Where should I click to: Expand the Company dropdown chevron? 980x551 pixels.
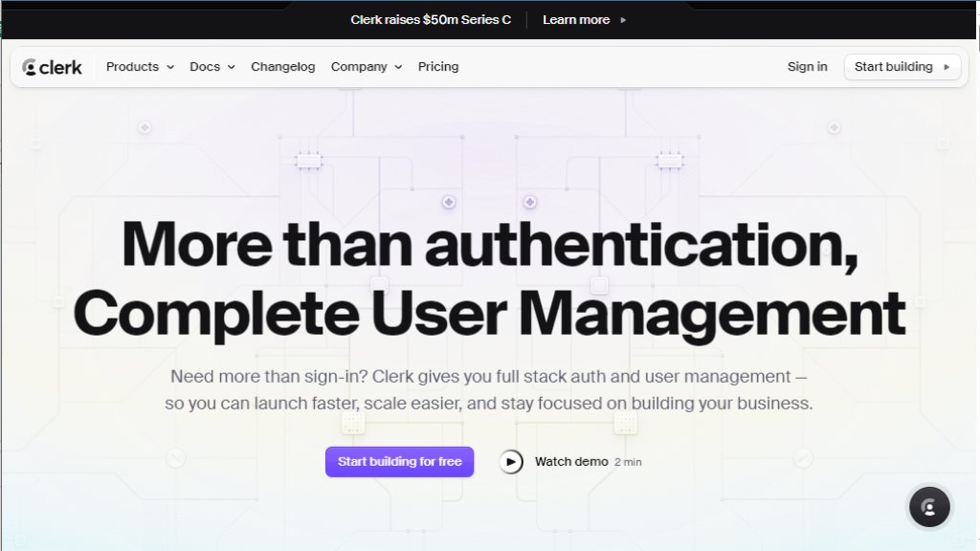tap(398, 68)
